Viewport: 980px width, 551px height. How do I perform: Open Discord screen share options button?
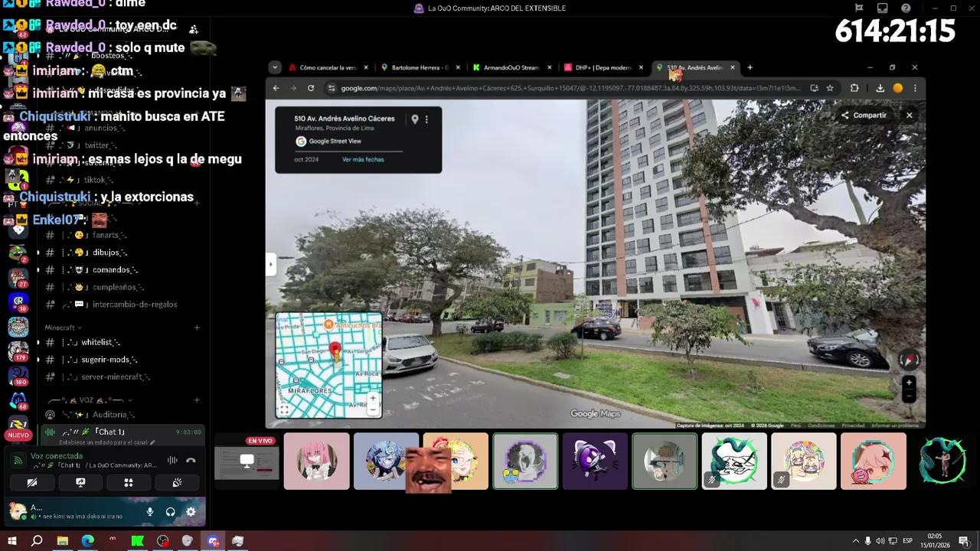pos(80,483)
